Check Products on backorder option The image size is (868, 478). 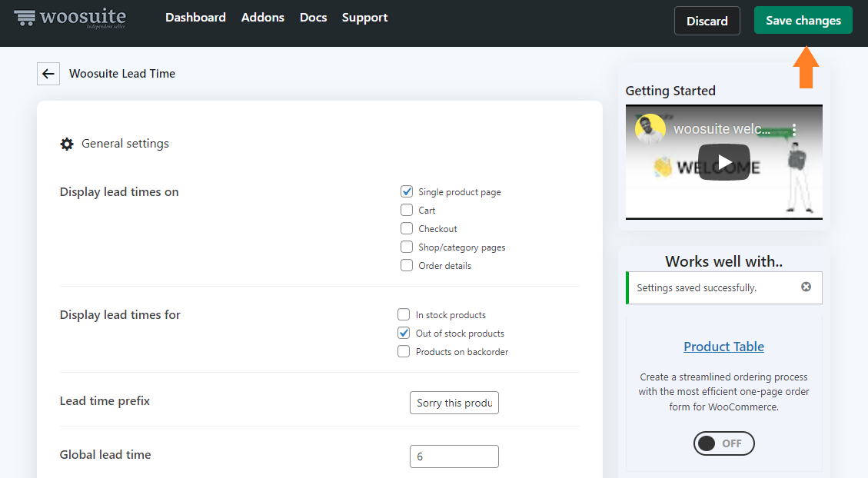pyautogui.click(x=404, y=351)
